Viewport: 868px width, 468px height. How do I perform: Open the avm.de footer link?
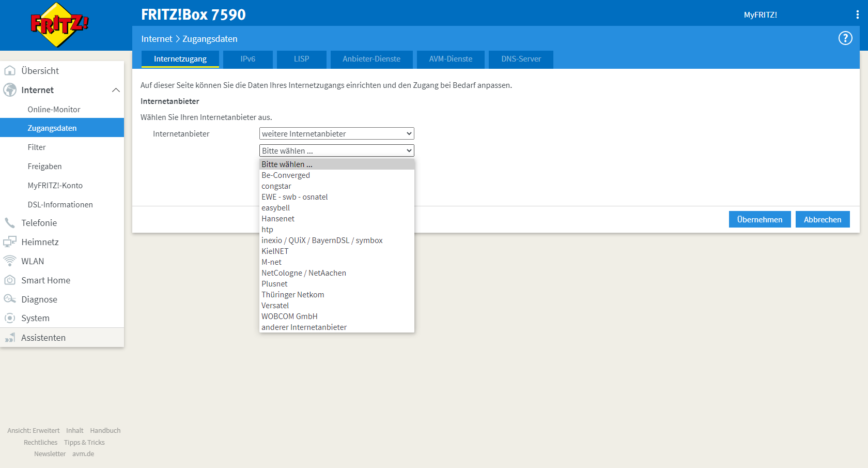point(83,454)
